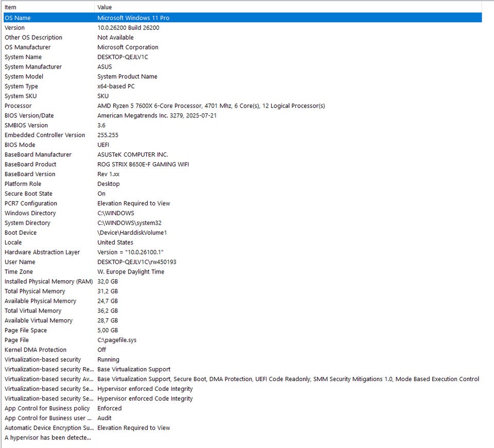
Task: Click the "App Control for Business policy" item
Action: click(x=47, y=409)
